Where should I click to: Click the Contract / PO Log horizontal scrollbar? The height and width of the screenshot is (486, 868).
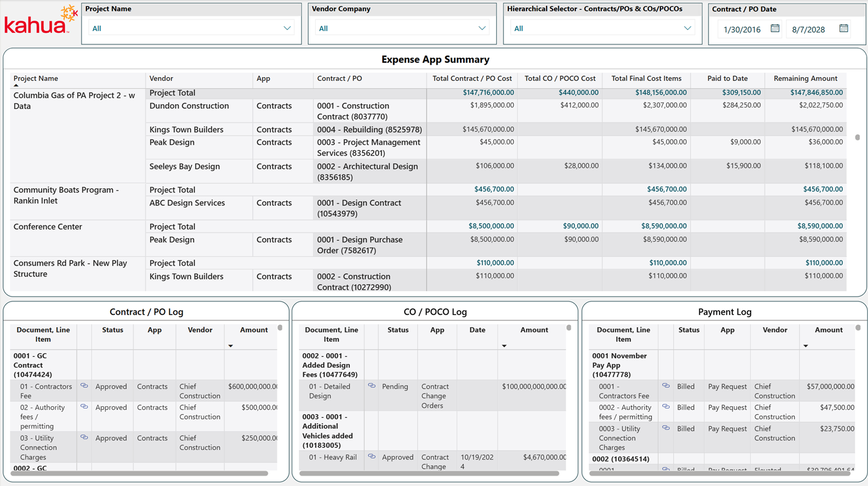pyautogui.click(x=139, y=473)
